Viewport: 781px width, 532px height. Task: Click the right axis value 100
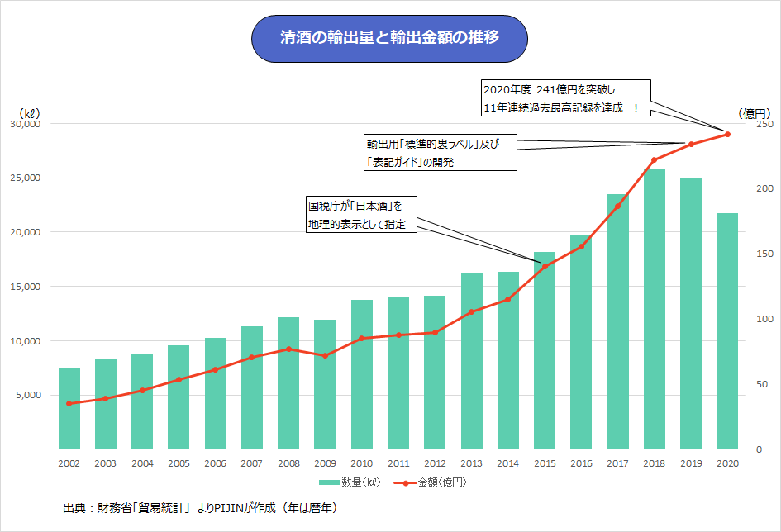tap(765, 319)
